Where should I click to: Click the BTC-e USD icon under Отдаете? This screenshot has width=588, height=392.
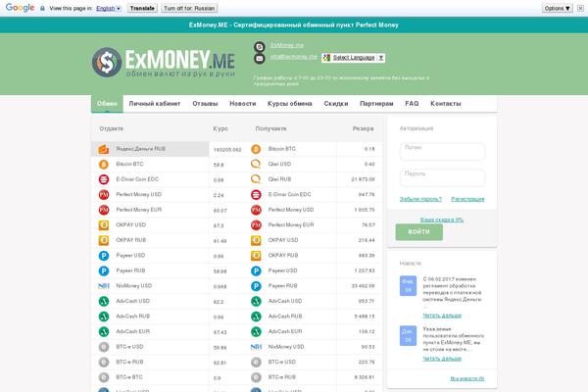tap(104, 347)
